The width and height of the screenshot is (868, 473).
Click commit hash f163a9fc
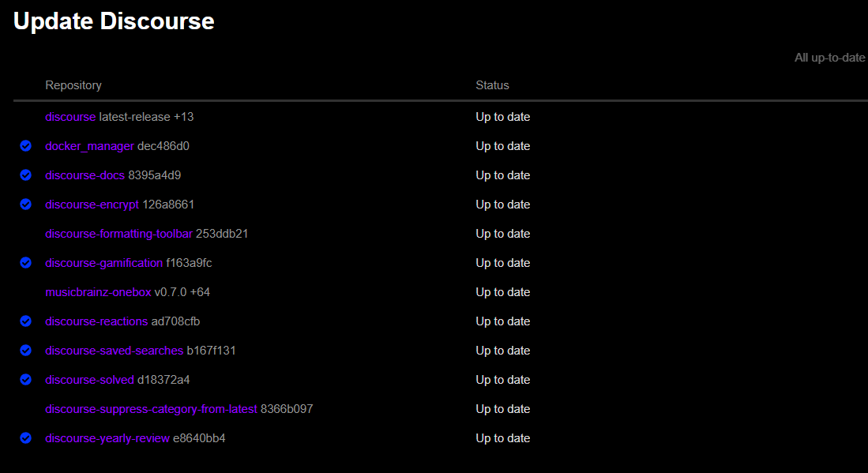(189, 263)
